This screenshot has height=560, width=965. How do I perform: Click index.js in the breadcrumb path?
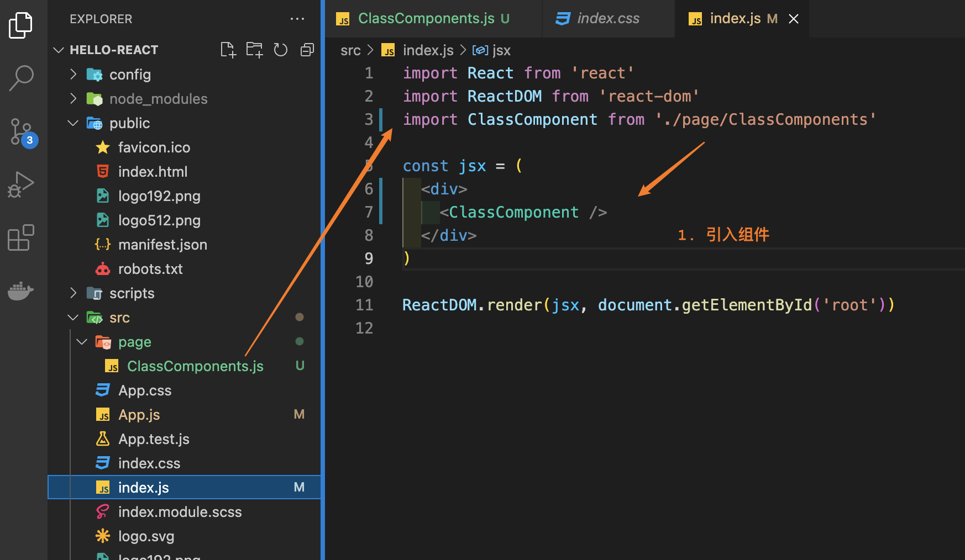coord(428,50)
